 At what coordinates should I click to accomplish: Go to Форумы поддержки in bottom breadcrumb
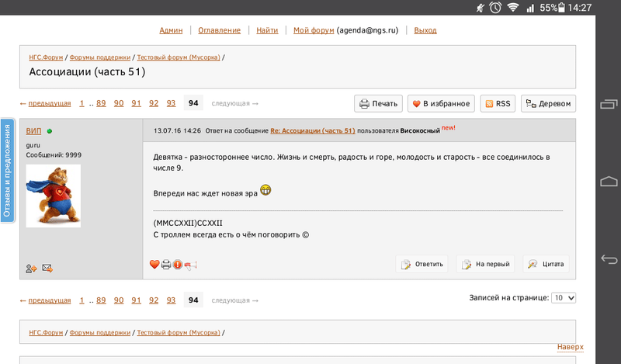point(100,333)
